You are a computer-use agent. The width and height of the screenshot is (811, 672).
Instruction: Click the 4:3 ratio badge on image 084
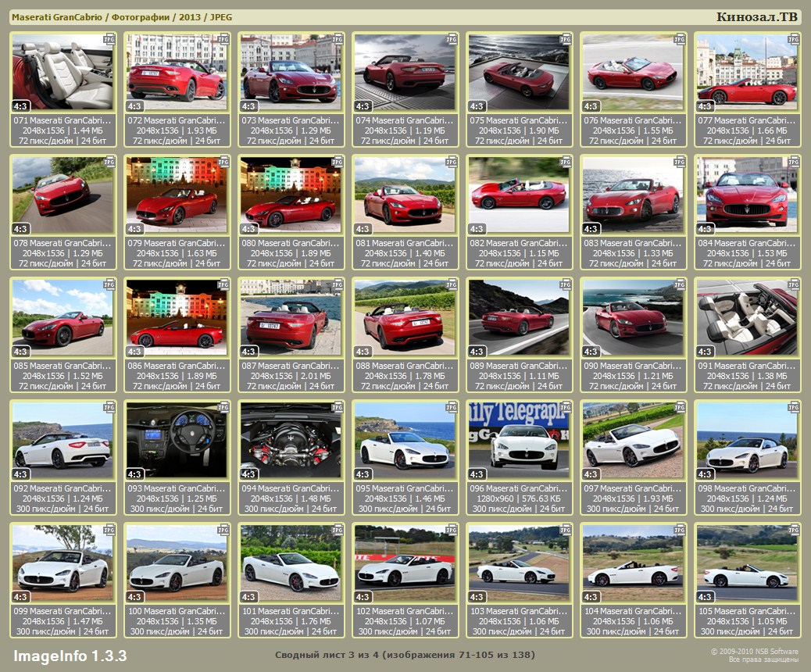point(706,229)
